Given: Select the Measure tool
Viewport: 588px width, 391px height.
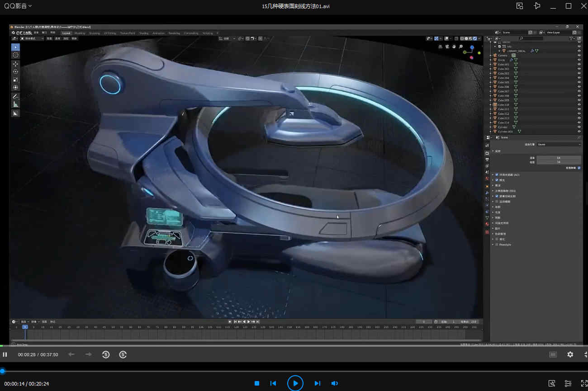Looking at the screenshot, I should pos(15,104).
